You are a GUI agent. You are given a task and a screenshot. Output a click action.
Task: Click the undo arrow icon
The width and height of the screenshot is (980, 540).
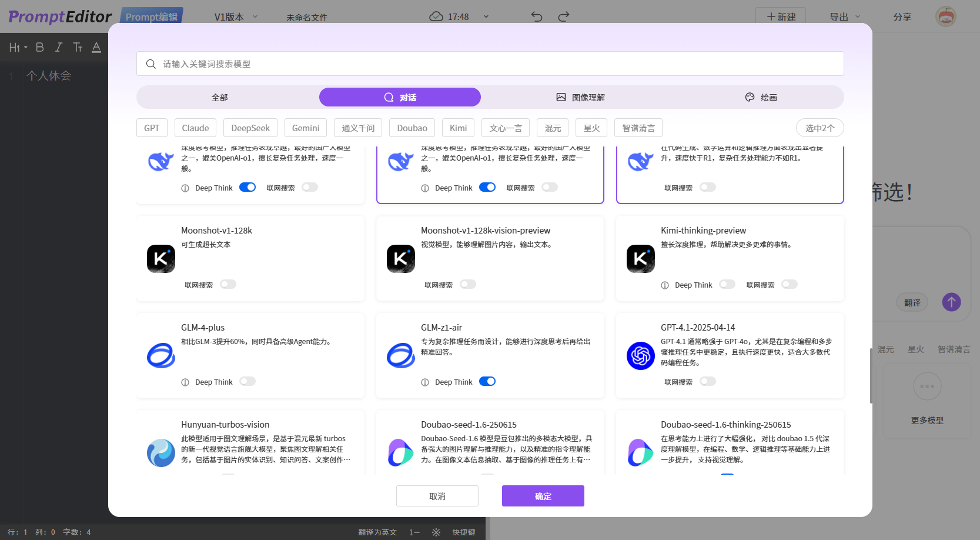point(536,16)
